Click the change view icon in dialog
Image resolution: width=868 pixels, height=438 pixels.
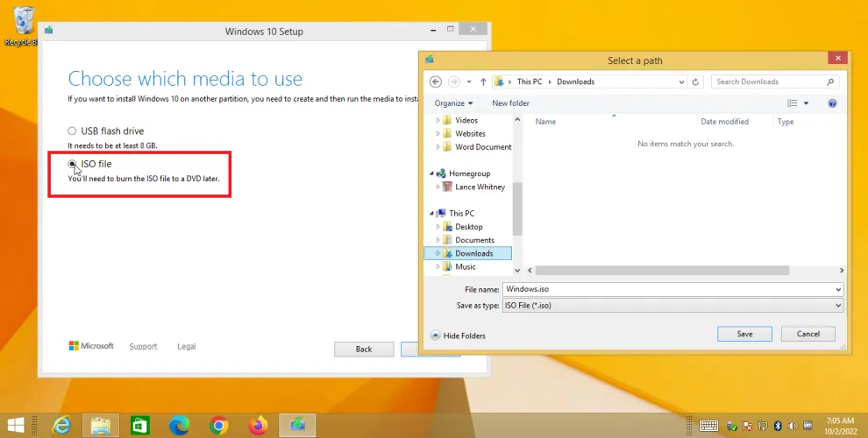click(x=792, y=103)
